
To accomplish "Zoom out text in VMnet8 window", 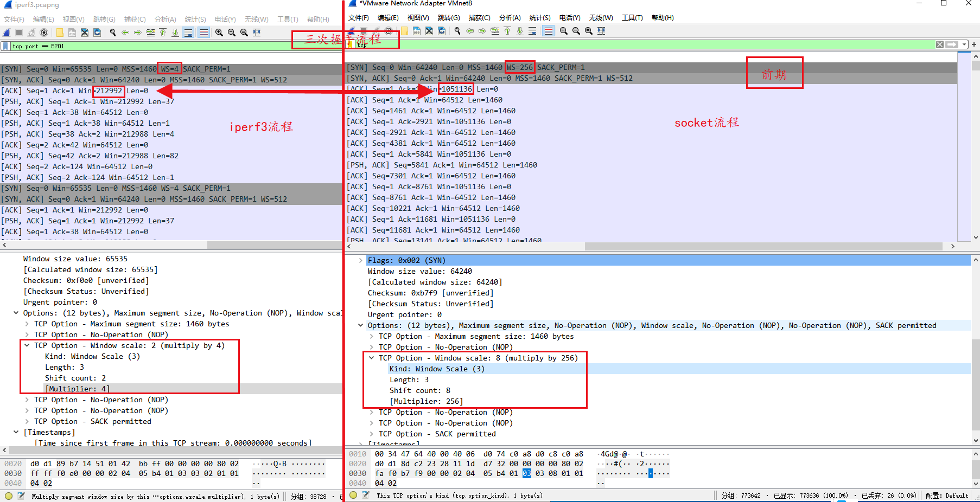I will [576, 31].
